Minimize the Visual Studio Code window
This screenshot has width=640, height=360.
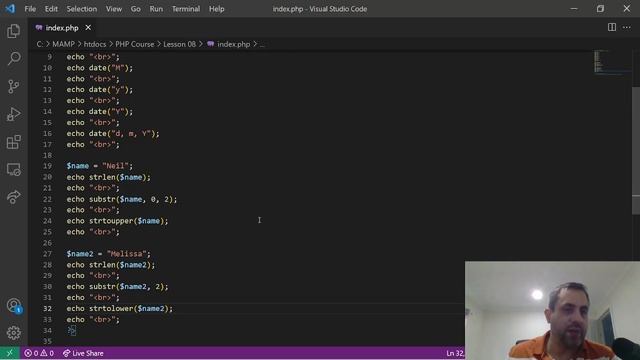[574, 9]
